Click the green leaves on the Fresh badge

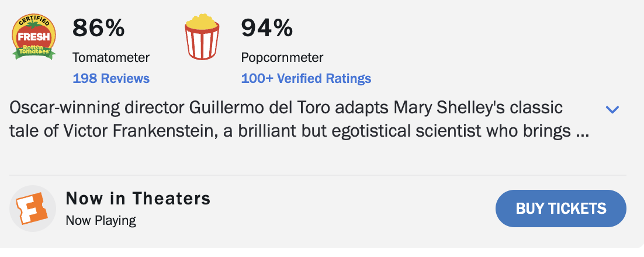[x=20, y=55]
